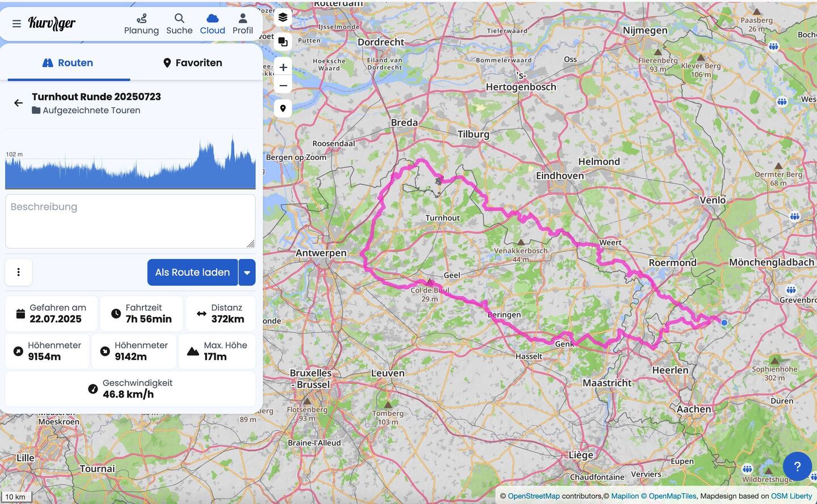Image resolution: width=817 pixels, height=504 pixels.
Task: Open the hamburger menu
Action: [x=16, y=24]
